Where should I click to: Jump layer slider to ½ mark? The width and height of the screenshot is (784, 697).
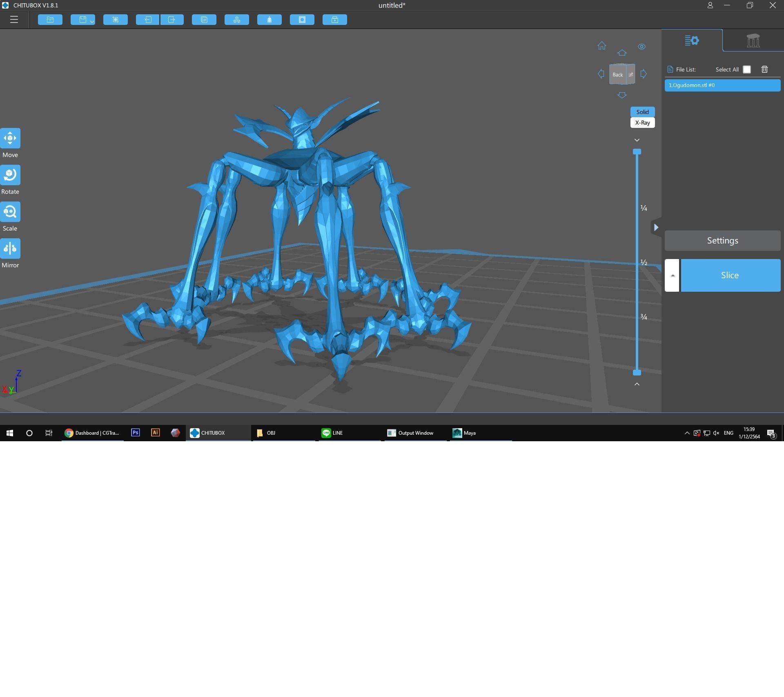[x=644, y=262]
